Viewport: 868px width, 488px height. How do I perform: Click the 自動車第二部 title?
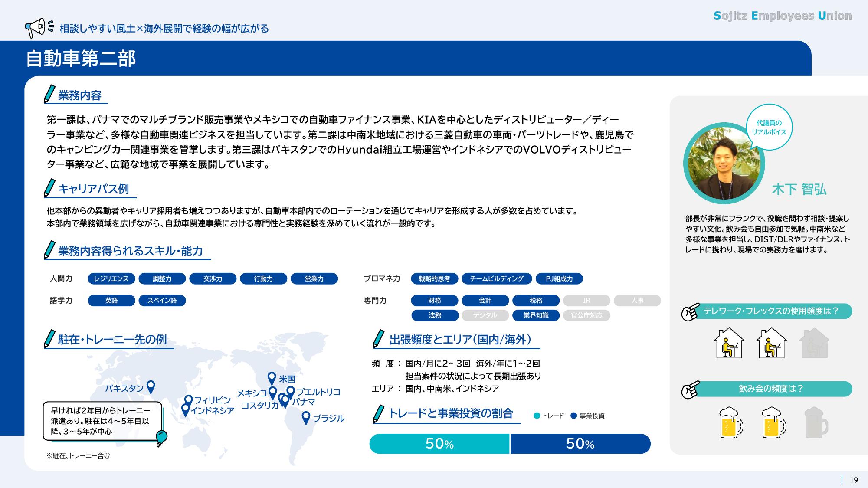[81, 59]
